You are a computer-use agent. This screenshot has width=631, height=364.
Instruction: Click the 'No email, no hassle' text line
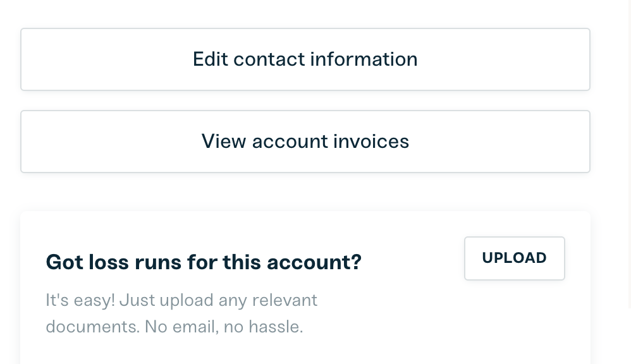point(224,327)
